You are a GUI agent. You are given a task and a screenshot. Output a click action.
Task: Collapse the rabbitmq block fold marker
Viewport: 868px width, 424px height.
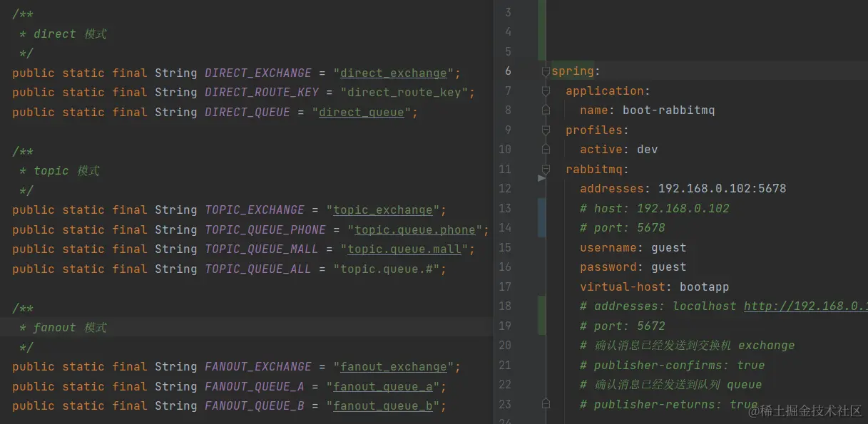tap(546, 170)
